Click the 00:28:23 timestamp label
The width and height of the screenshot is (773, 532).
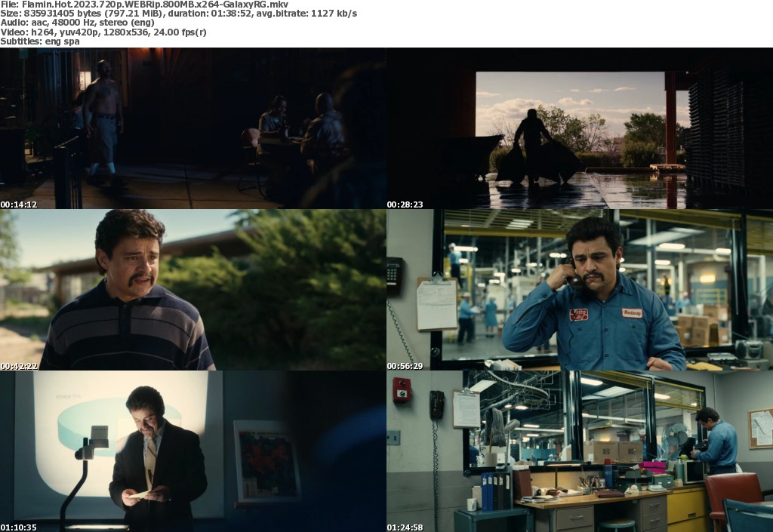pyautogui.click(x=405, y=204)
